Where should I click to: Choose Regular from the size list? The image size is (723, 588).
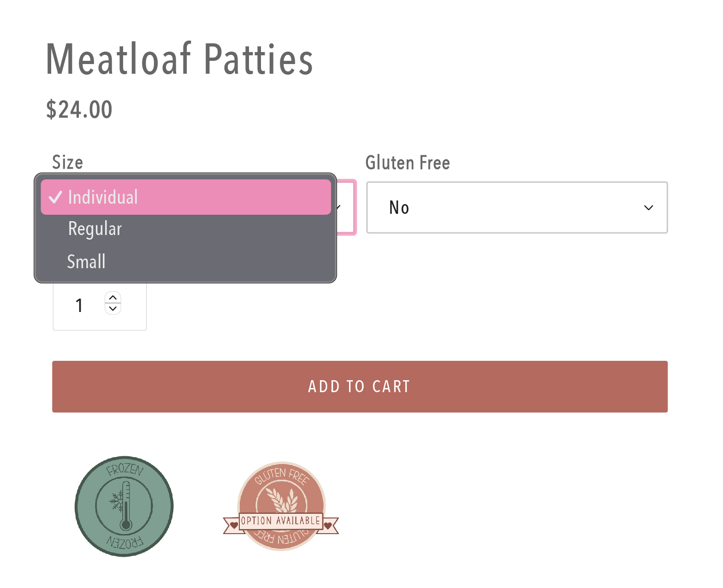coord(186,229)
